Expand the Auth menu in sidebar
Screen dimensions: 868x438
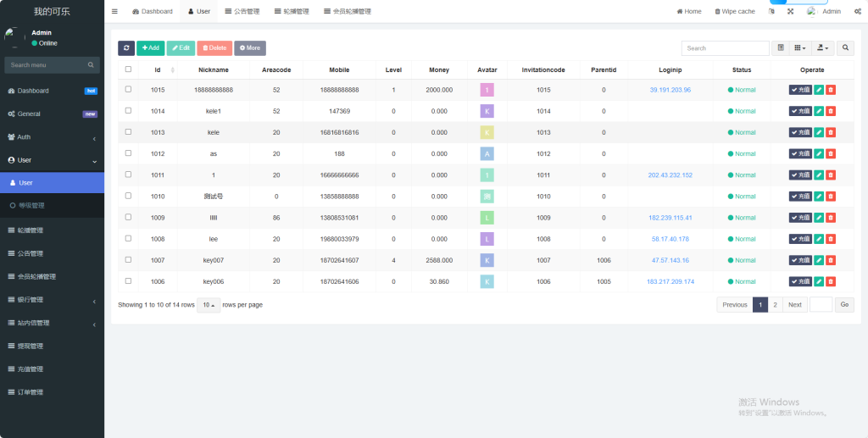click(x=52, y=137)
